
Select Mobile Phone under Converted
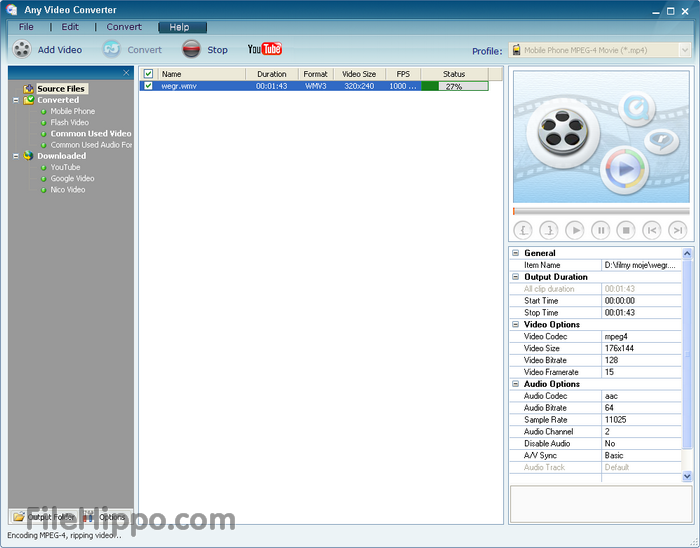(x=72, y=111)
